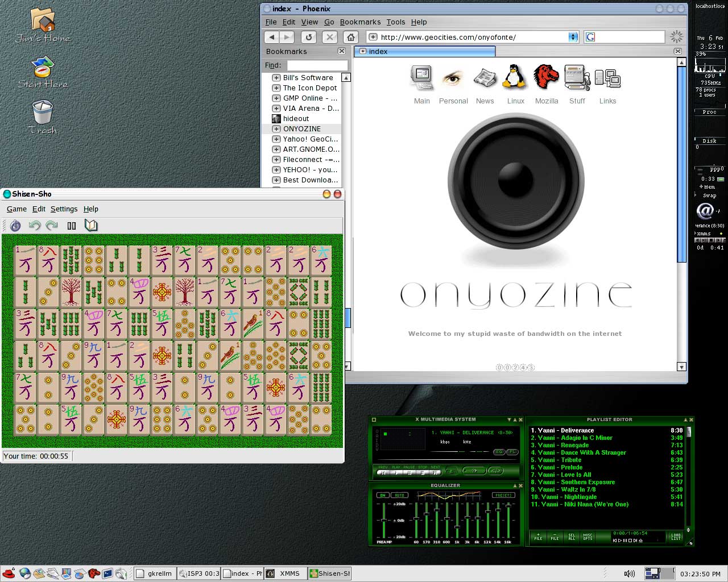The image size is (728, 582).
Task: Launch the Mozilla dinosaur icon in panel
Action: 94,573
